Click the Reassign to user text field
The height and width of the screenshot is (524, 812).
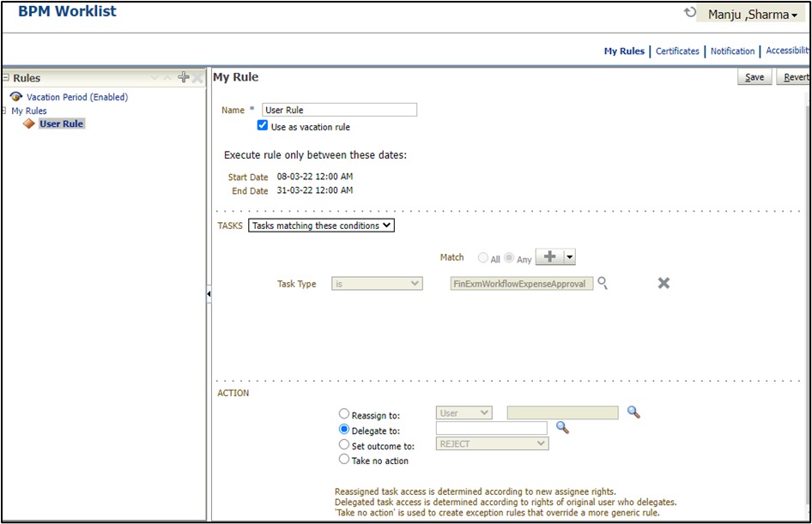[562, 413]
